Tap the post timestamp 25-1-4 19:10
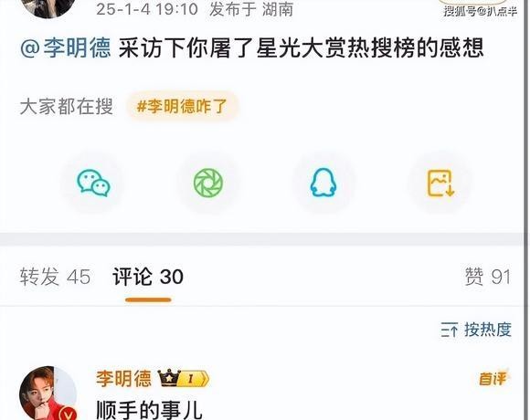 (147, 9)
